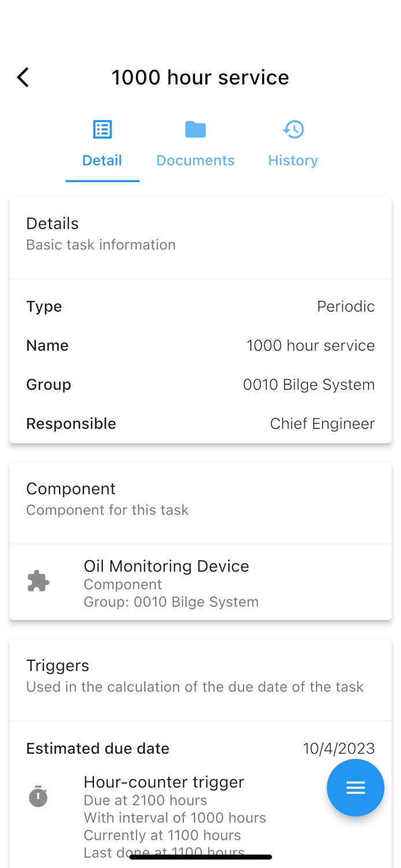Switch to the Documents tab
The width and height of the screenshot is (401, 868).
[196, 160]
